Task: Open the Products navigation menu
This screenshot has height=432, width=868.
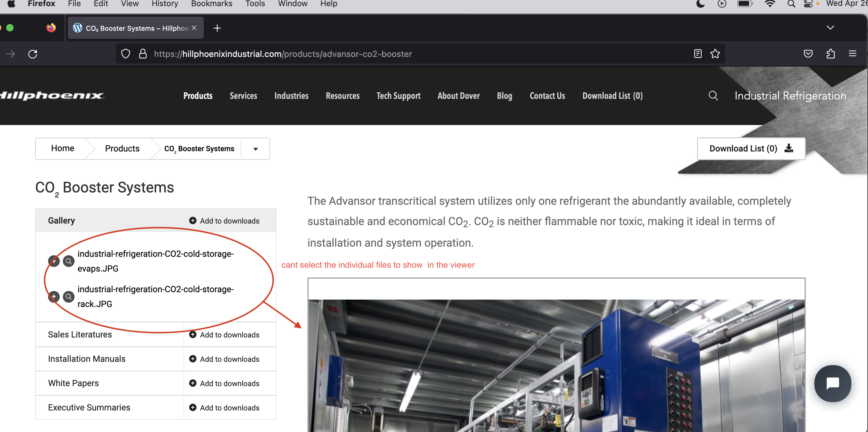Action: coord(198,96)
